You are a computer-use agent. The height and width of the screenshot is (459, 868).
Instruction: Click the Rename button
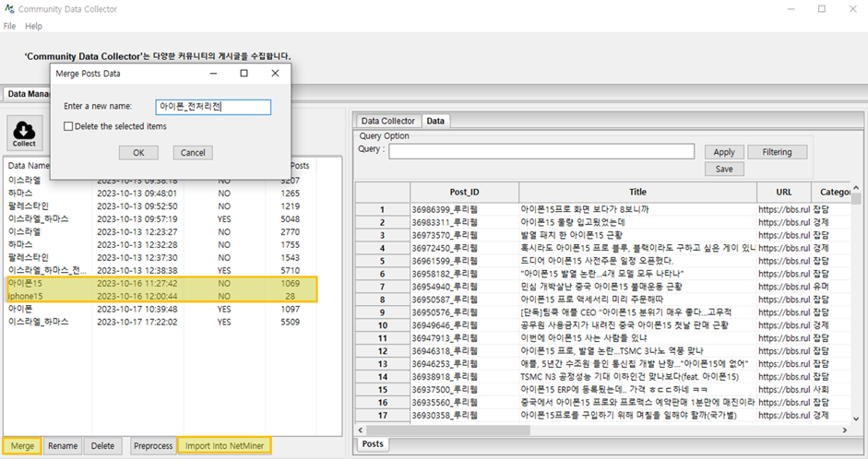[63, 446]
